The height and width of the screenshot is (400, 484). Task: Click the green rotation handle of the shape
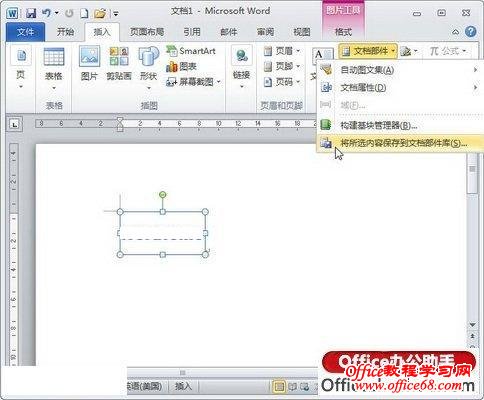(x=162, y=195)
